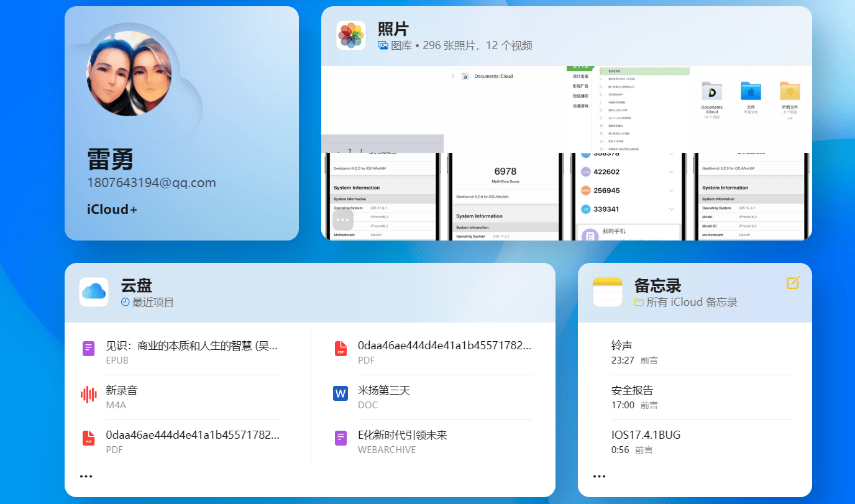Viewport: 855px width, 504px height.
Task: Open the 6978 Multi-Core Score photo thumbnail
Action: [x=505, y=196]
